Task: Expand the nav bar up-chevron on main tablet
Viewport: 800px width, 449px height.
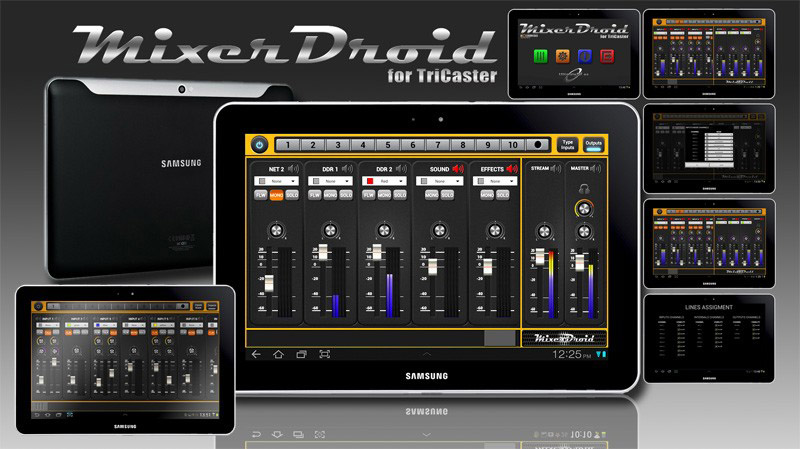Action: pos(427,354)
